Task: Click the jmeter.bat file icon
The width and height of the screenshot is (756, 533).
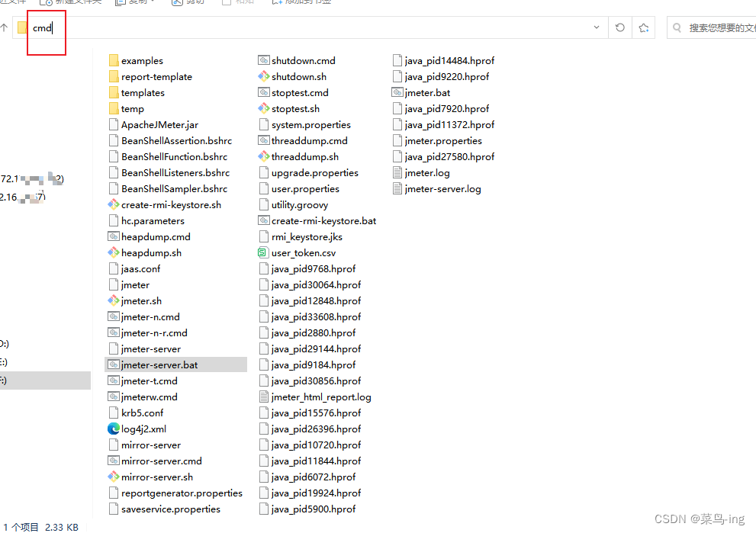Action: click(x=397, y=92)
